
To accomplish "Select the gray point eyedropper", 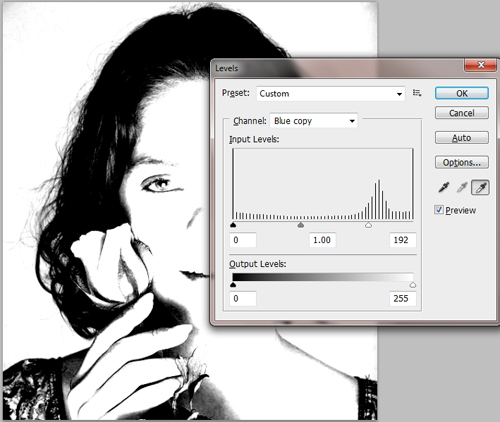I will (462, 188).
